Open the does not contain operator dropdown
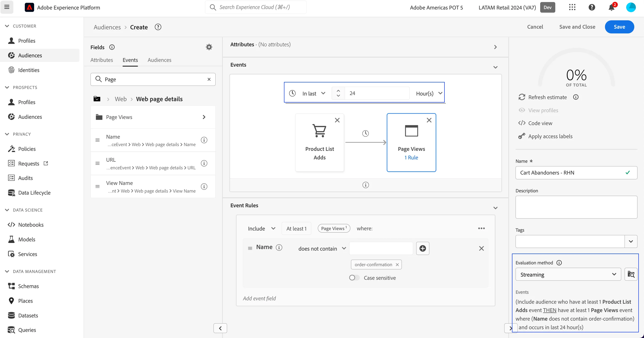 (322, 249)
